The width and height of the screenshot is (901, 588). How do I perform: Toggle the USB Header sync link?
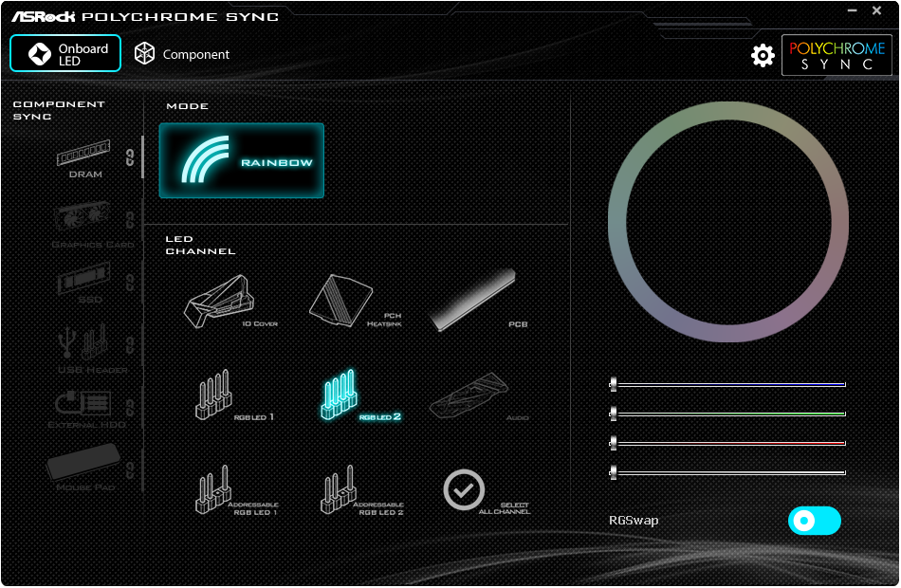pyautogui.click(x=130, y=345)
